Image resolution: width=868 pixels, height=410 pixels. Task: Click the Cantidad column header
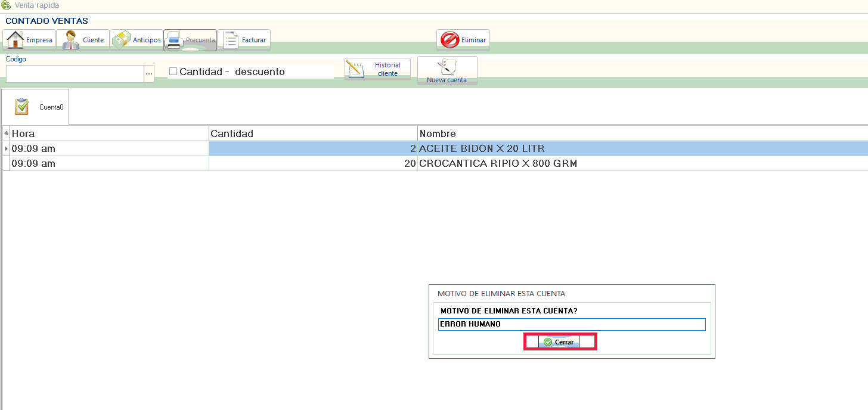pyautogui.click(x=312, y=133)
